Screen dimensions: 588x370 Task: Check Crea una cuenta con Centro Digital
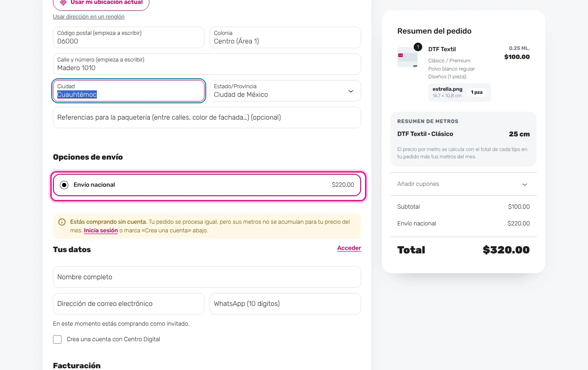click(x=57, y=339)
